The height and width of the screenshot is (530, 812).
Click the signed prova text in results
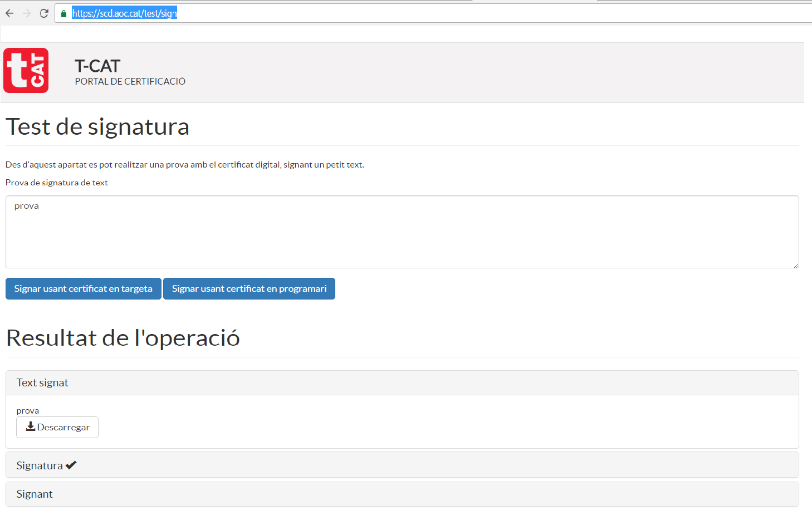coord(28,411)
